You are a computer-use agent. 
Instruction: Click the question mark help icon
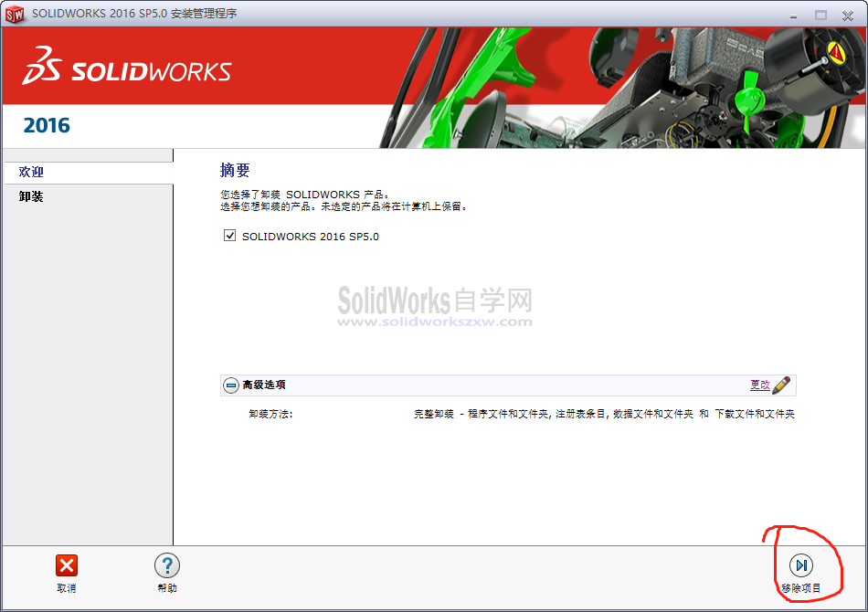[167, 565]
